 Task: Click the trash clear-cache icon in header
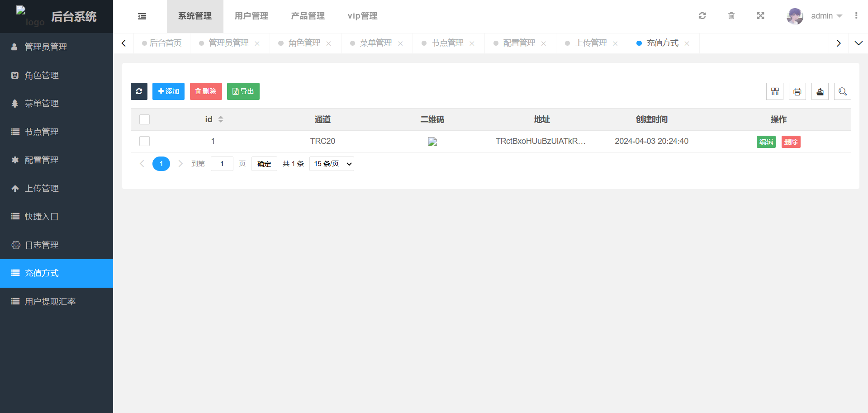(731, 16)
